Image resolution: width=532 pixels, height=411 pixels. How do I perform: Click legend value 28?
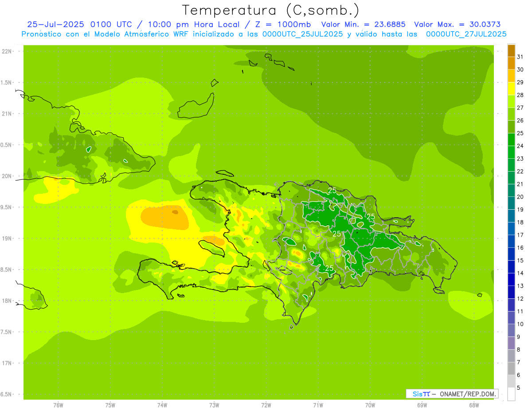520,95
